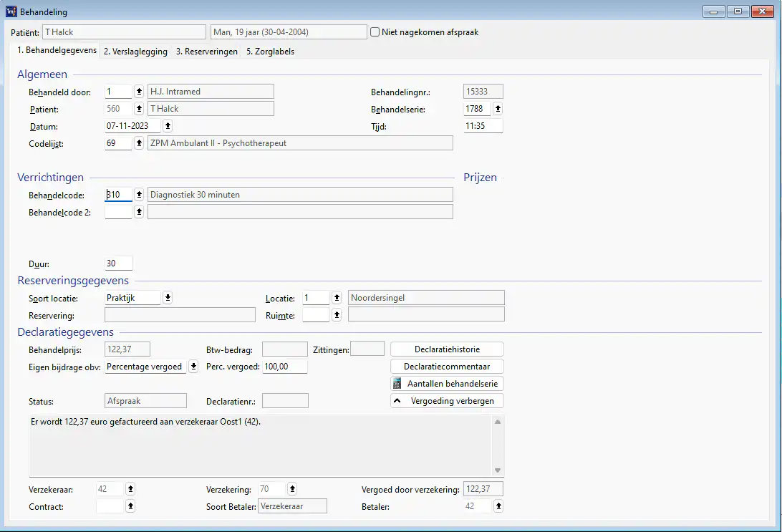This screenshot has height=532, width=782.
Task: Open date picker arrow beside Datum
Action: click(x=168, y=126)
